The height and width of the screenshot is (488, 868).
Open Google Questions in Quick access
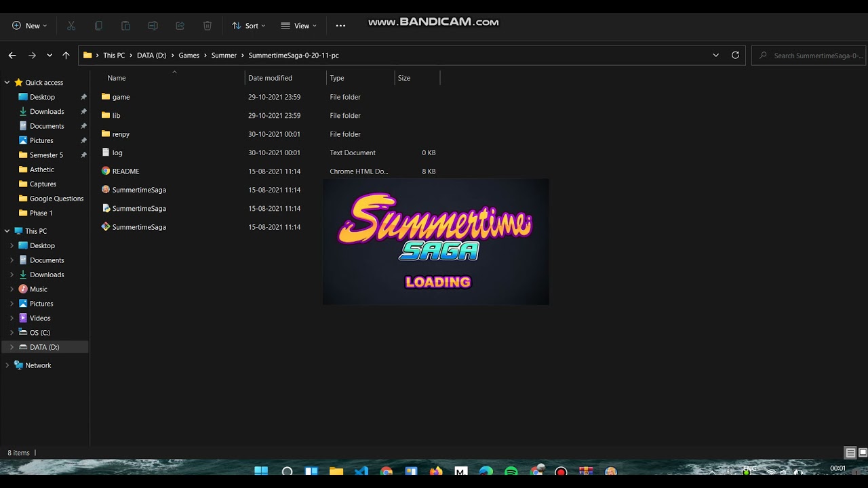pos(56,199)
